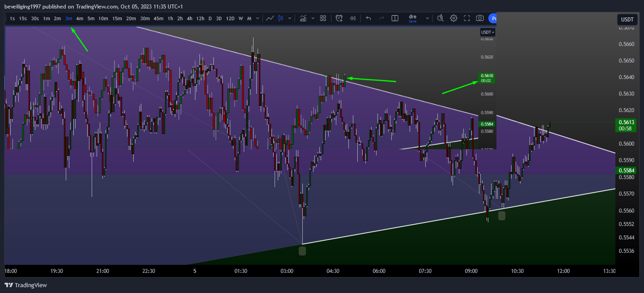
Task: Choose the highlighted 3m timeframe
Action: [68, 18]
